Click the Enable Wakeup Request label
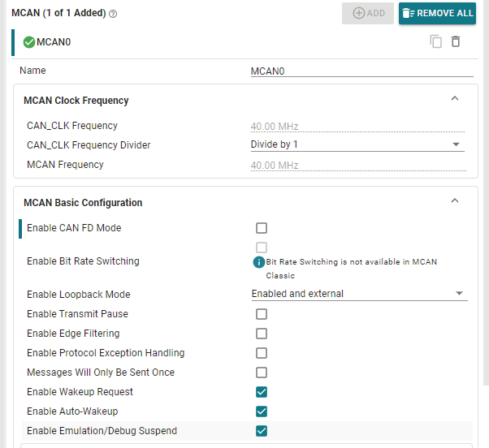Image resolution: width=489 pixels, height=448 pixels. pos(80,392)
